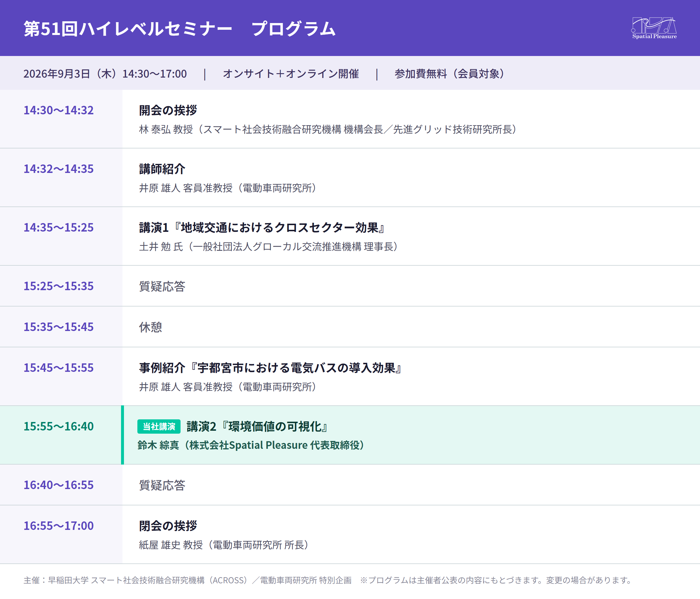Click speaker line 土井 勉 氏
The image size is (700, 599).
[269, 247]
